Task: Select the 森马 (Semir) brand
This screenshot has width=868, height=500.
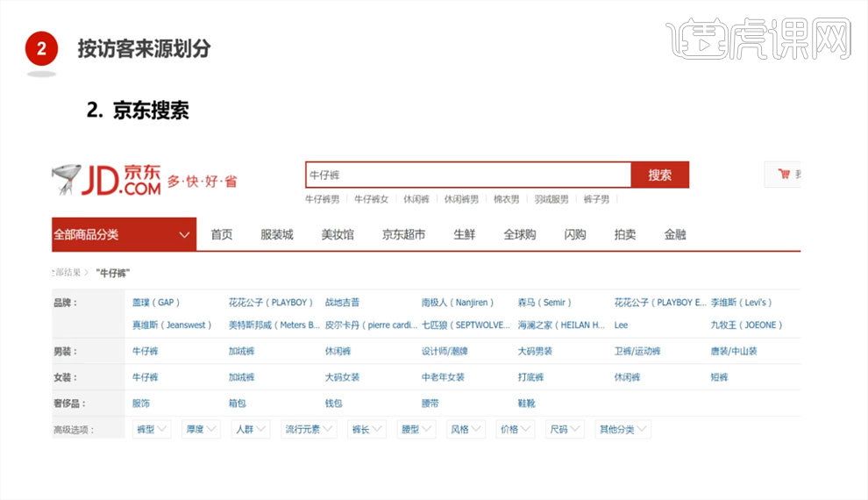Action: (x=544, y=303)
